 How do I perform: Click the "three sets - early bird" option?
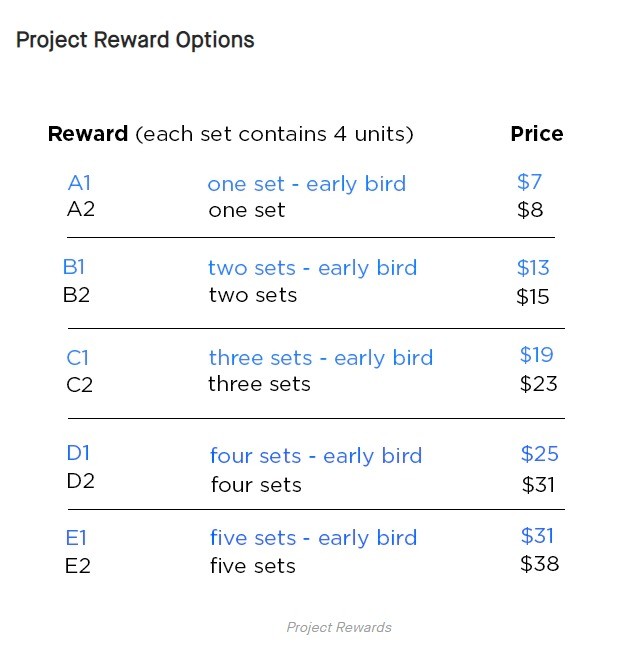(x=320, y=358)
